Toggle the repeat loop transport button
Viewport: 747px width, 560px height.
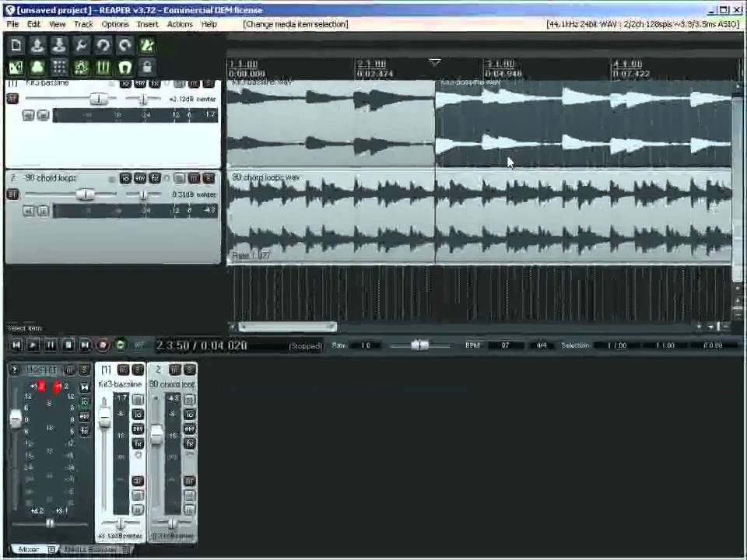point(121,345)
